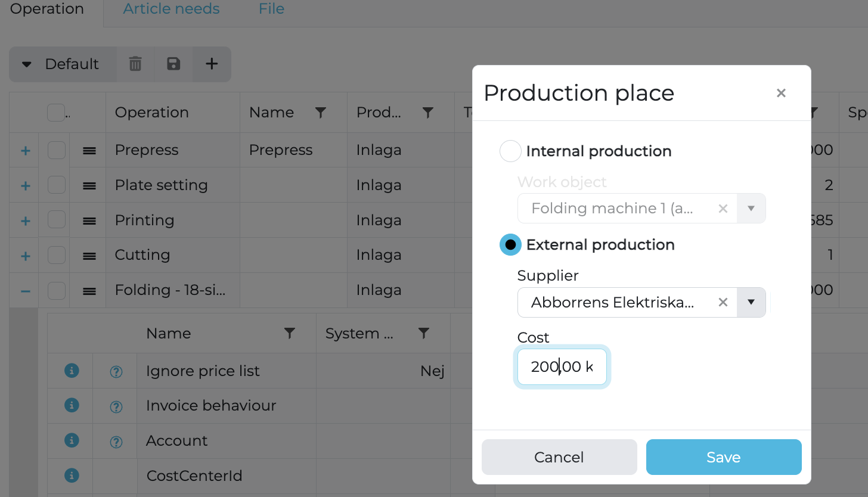The height and width of the screenshot is (497, 868).
Task: Select the Internal production radio button
Action: [510, 151]
